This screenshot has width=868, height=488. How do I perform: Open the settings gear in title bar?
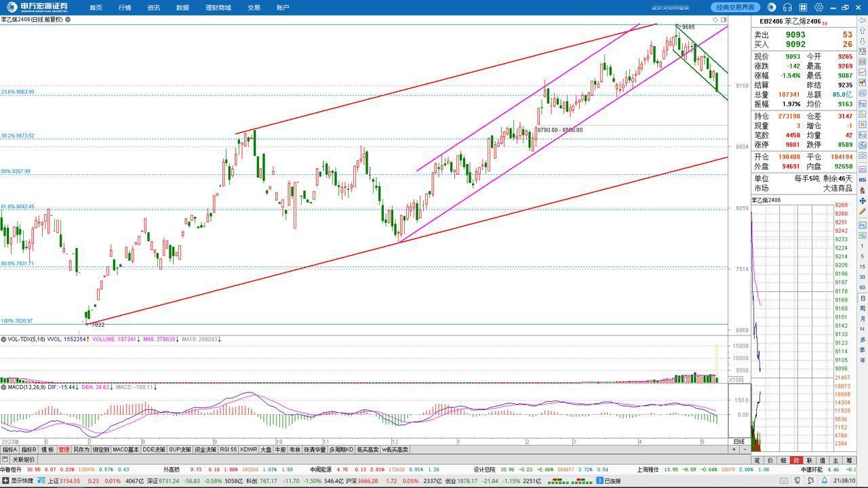(819, 7)
